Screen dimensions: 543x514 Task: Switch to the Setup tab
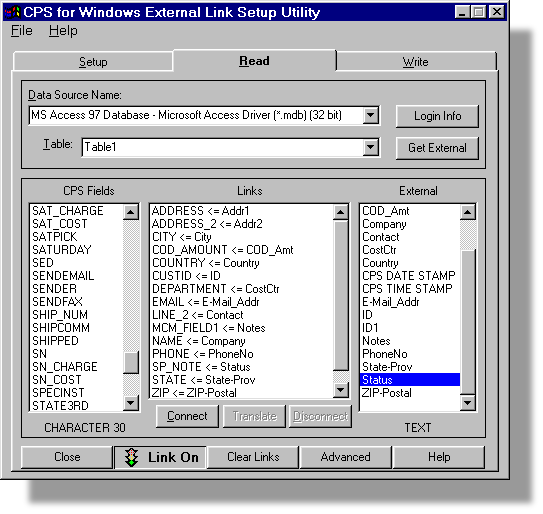93,62
